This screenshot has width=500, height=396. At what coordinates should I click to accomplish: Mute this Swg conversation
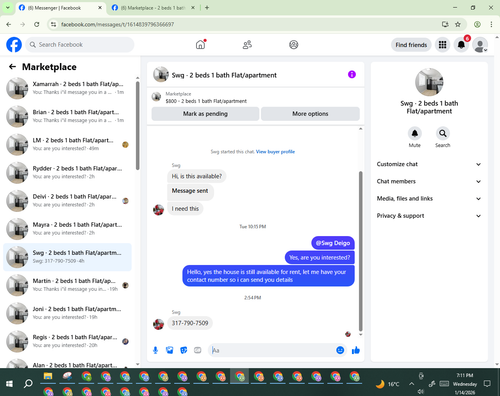(x=415, y=134)
